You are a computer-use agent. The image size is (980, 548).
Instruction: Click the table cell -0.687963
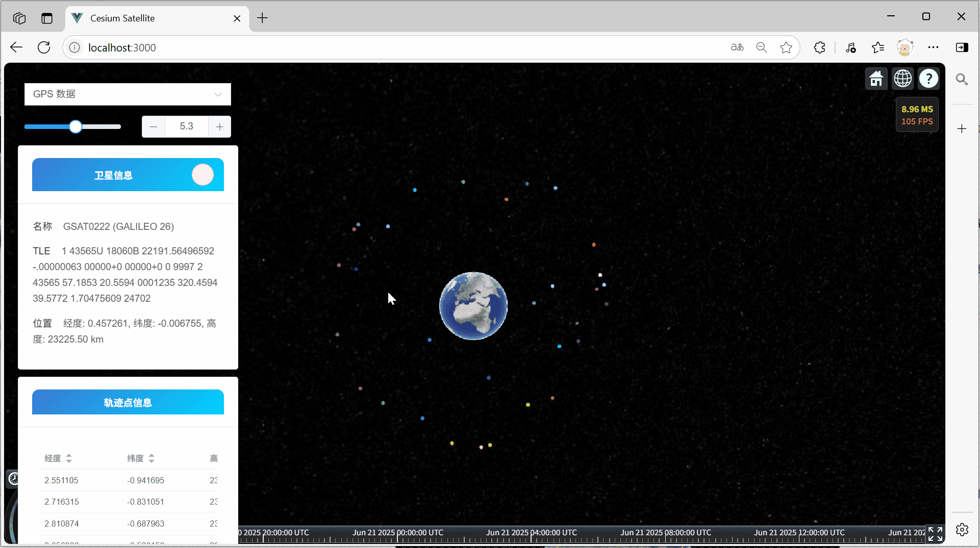click(x=145, y=524)
